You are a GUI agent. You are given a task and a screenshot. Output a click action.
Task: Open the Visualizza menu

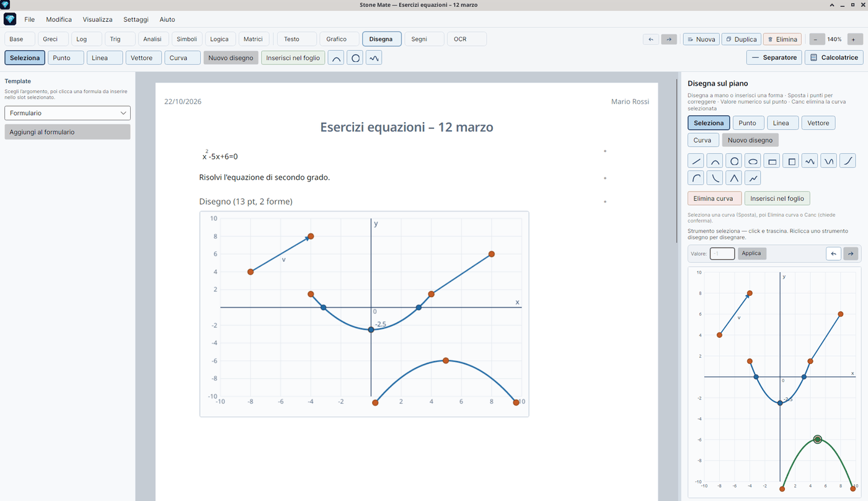pyautogui.click(x=97, y=19)
